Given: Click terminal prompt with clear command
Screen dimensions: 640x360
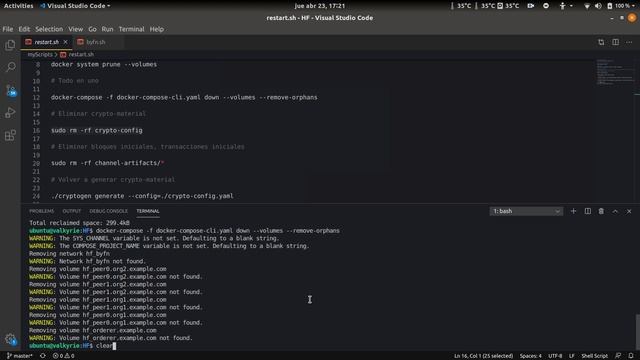Looking at the screenshot, I should pyautogui.click(x=72, y=346).
